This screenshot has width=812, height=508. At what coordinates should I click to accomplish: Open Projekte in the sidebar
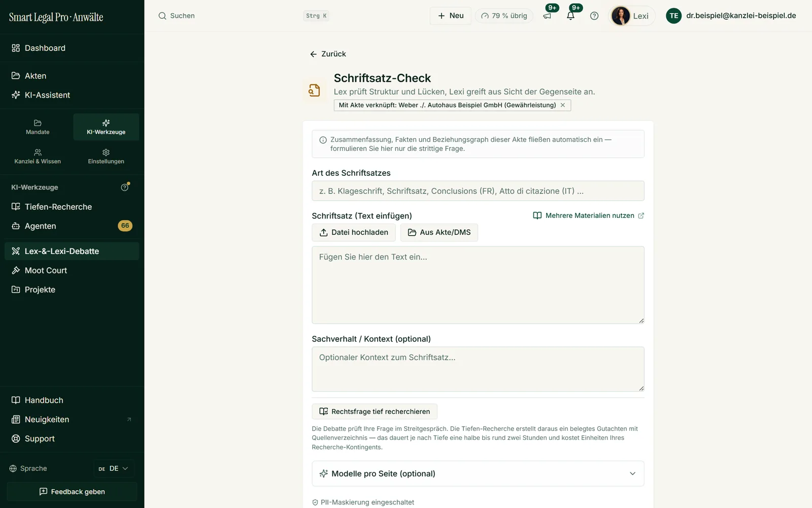tap(72, 290)
